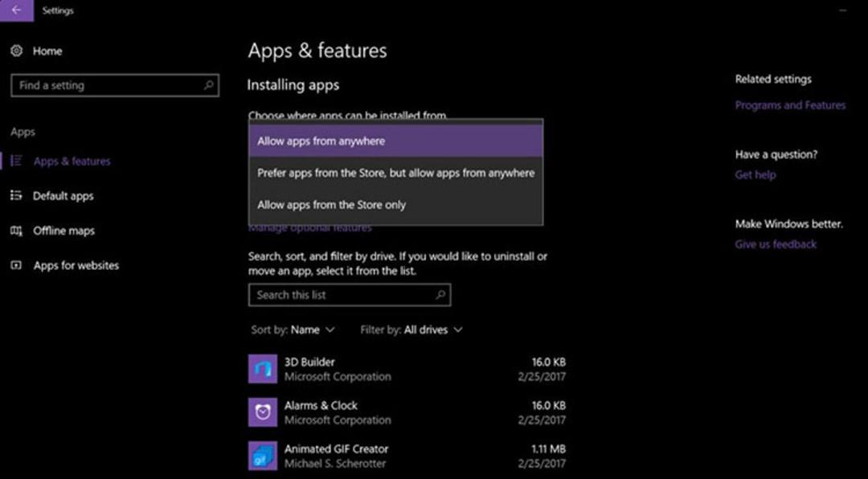The image size is (868, 479).
Task: Click the back arrow in title bar
Action: [17, 10]
